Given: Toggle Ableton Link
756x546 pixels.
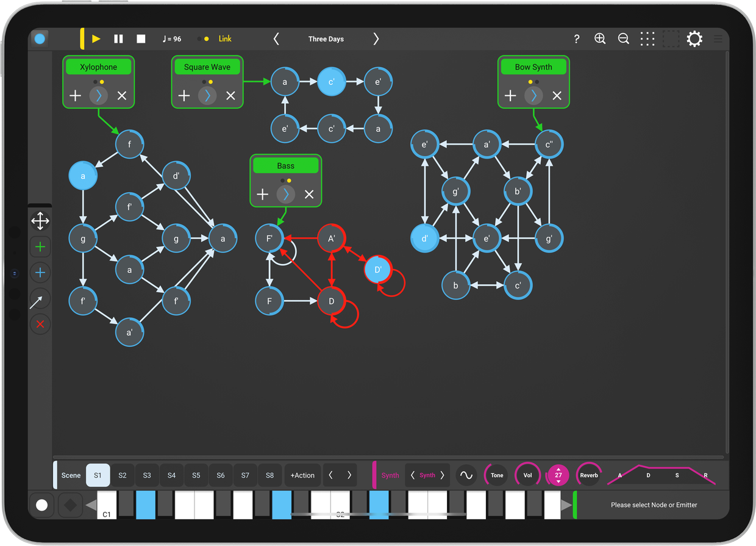Looking at the screenshot, I should 225,39.
